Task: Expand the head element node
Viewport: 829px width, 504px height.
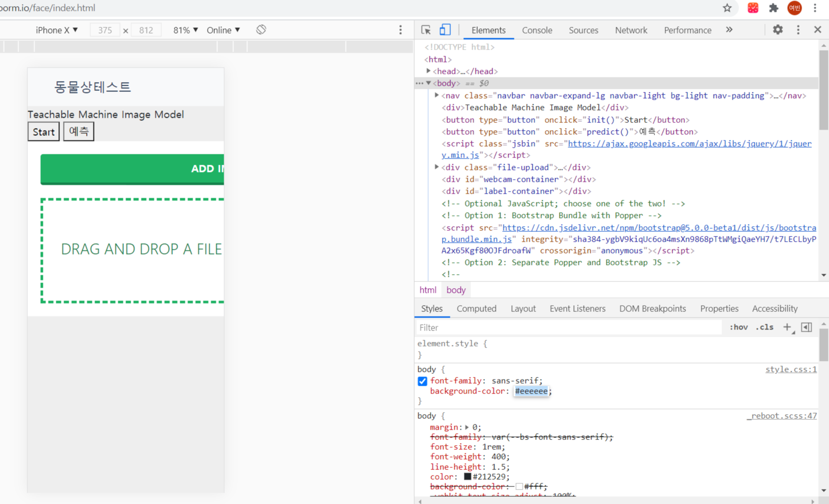Action: click(428, 71)
